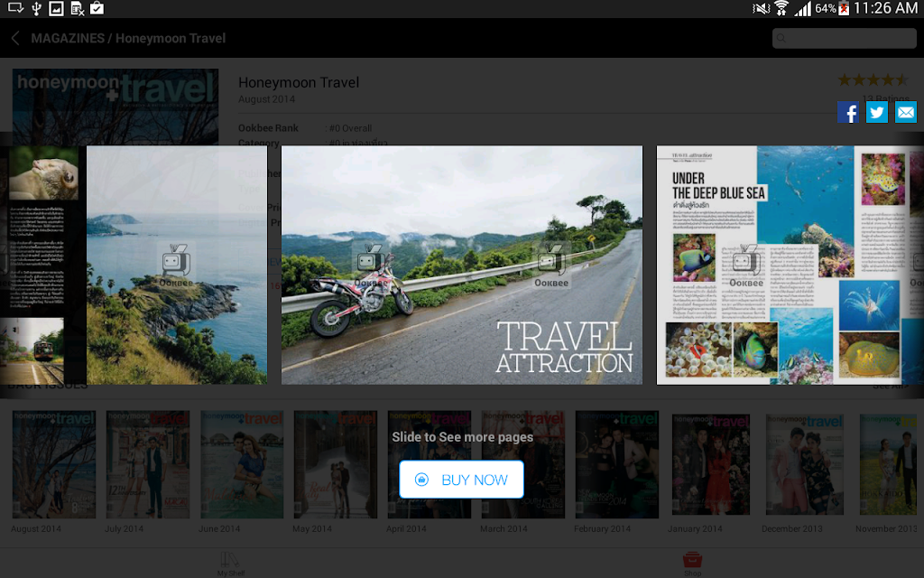Select the July 2014 back issue cover

[x=148, y=465]
